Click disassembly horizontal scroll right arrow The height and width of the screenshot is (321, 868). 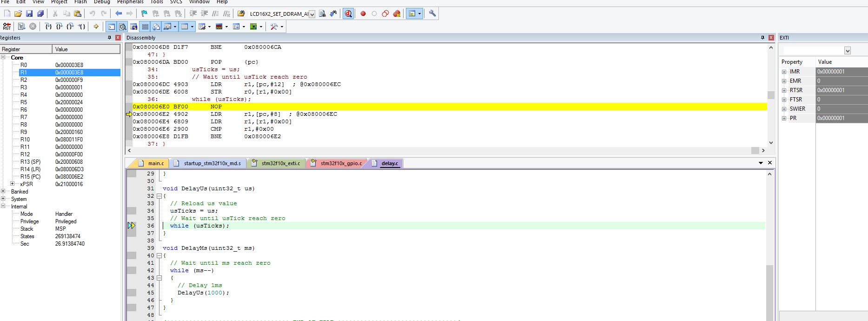[x=763, y=150]
